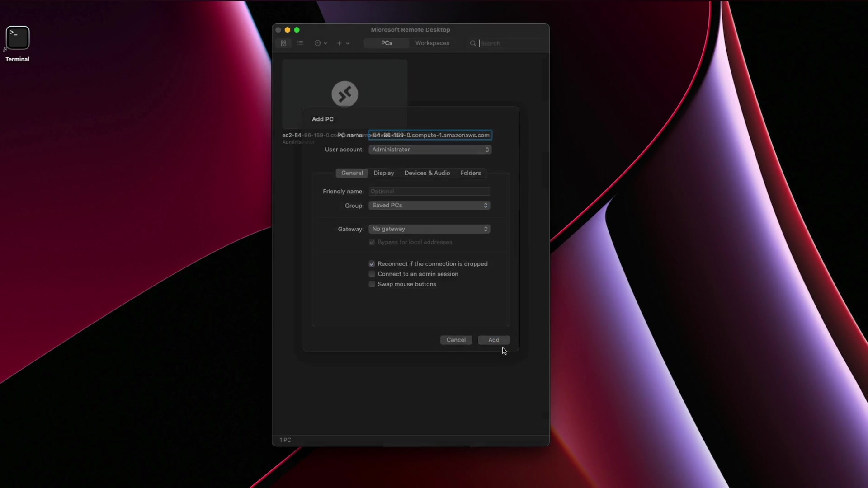The width and height of the screenshot is (868, 488).
Task: Select the remote PC thumbnail icon
Action: [x=345, y=94]
